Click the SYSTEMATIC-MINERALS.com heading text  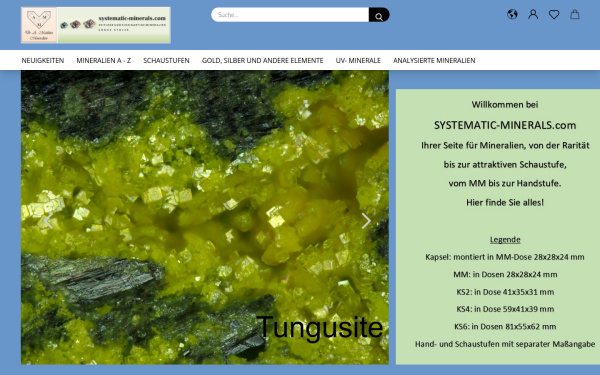(505, 125)
